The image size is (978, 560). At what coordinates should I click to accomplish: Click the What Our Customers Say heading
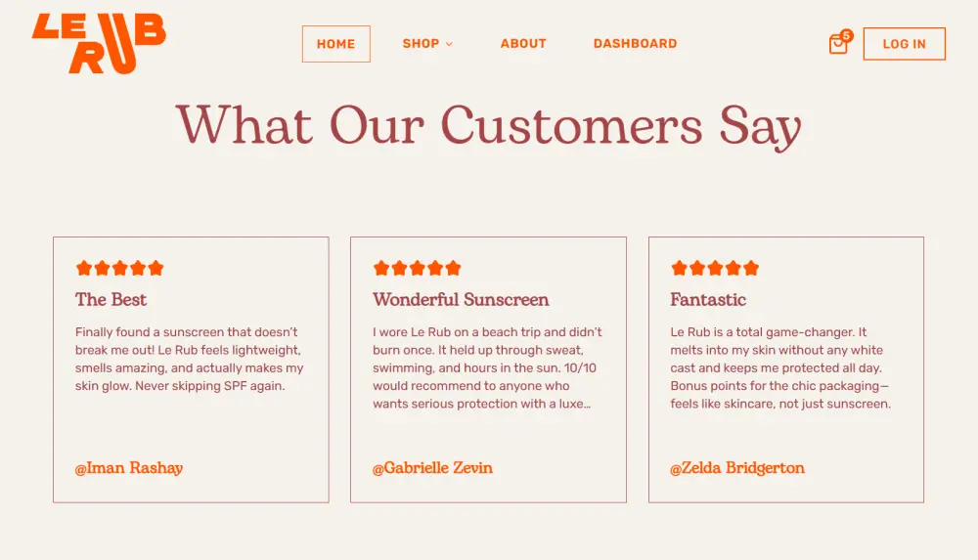(x=489, y=126)
